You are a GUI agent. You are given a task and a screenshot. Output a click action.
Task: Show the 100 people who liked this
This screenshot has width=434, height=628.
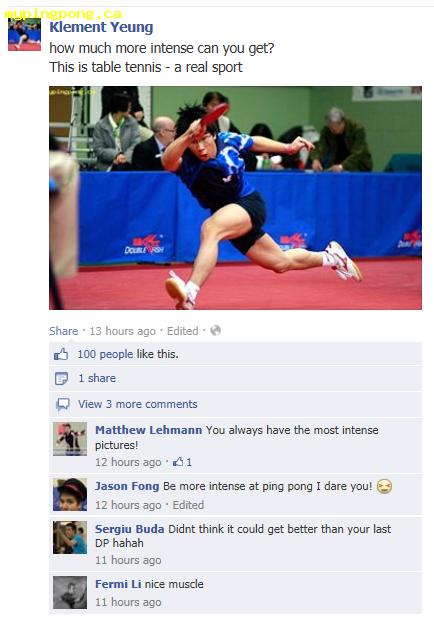105,354
